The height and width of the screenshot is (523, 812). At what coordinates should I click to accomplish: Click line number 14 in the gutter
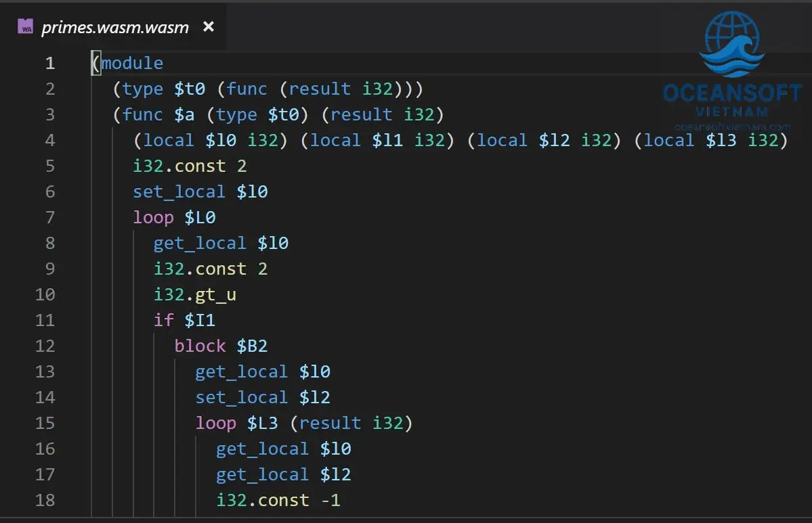(x=45, y=397)
